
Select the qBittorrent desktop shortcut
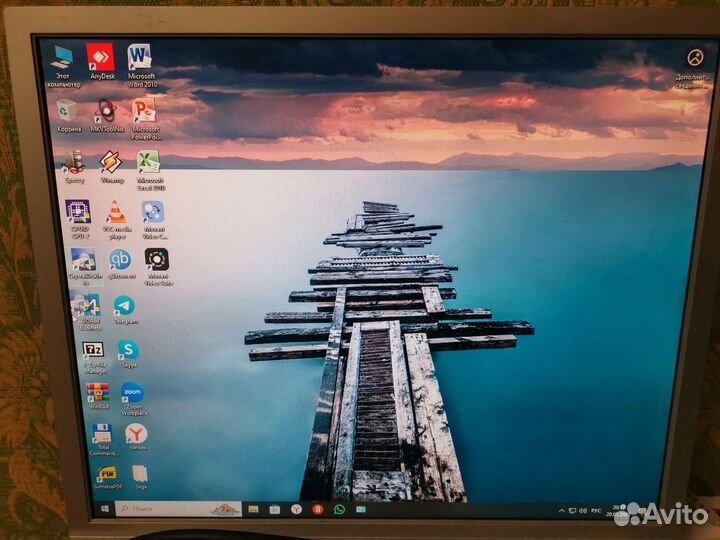tap(120, 260)
